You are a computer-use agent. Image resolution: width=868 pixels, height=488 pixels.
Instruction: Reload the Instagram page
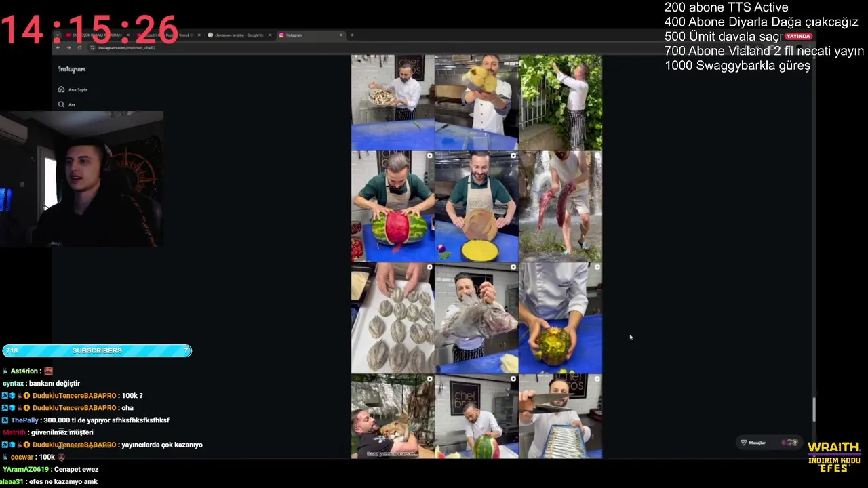point(79,47)
